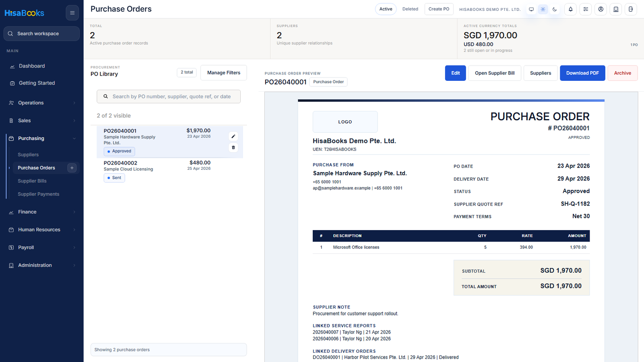Viewport: 644px width, 362px height.
Task: Select the system display theme icon
Action: 531,9
